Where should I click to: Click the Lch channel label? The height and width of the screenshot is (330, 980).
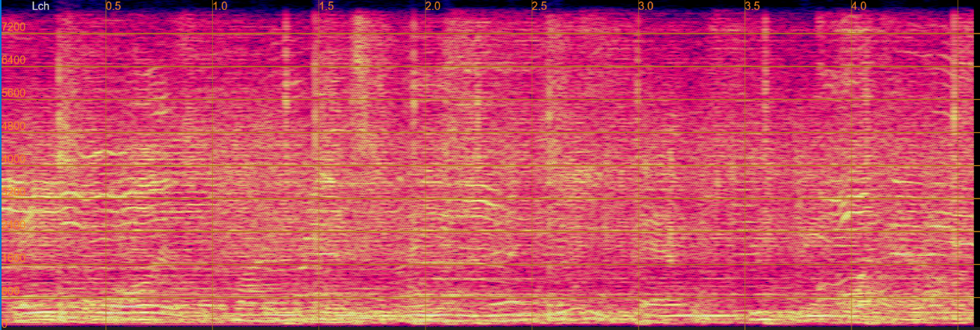(x=40, y=6)
